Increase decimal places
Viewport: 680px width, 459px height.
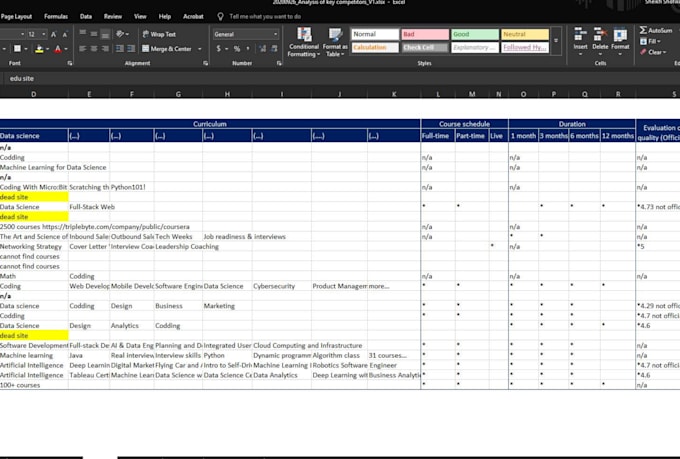click(x=262, y=49)
